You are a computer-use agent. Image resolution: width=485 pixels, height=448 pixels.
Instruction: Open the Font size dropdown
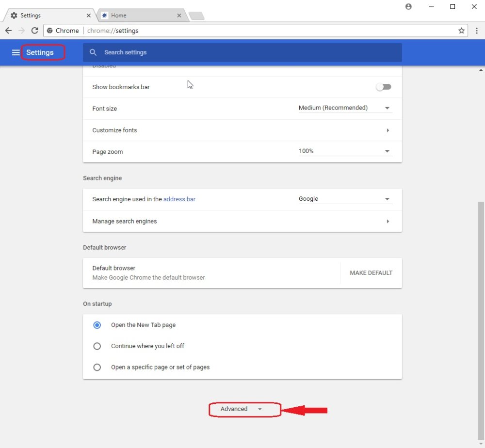pyautogui.click(x=345, y=108)
